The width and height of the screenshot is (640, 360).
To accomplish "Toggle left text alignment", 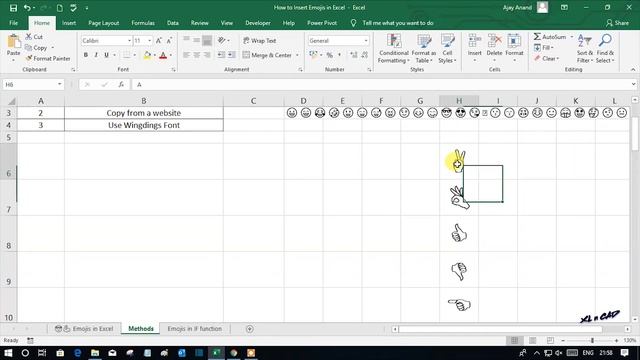I will tap(187, 55).
